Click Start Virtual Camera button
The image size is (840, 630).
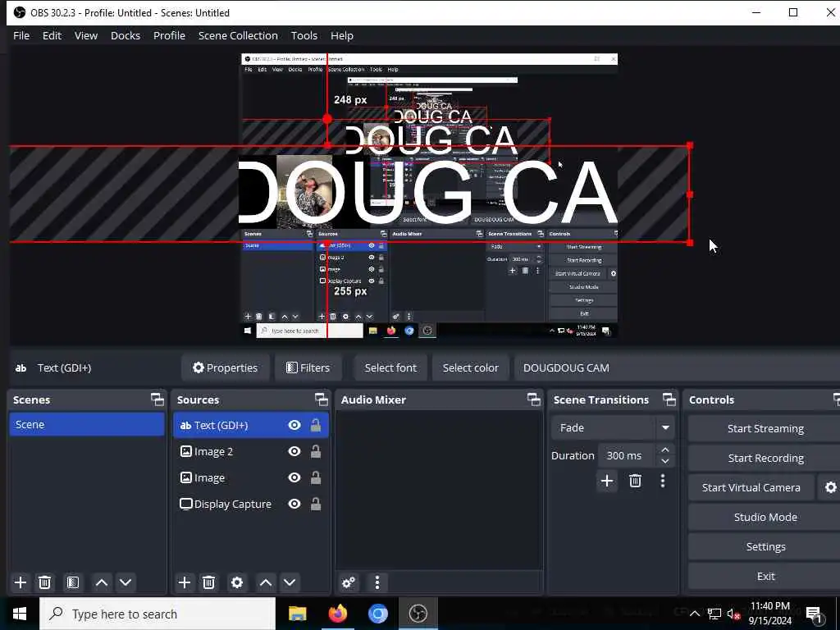[x=751, y=487]
